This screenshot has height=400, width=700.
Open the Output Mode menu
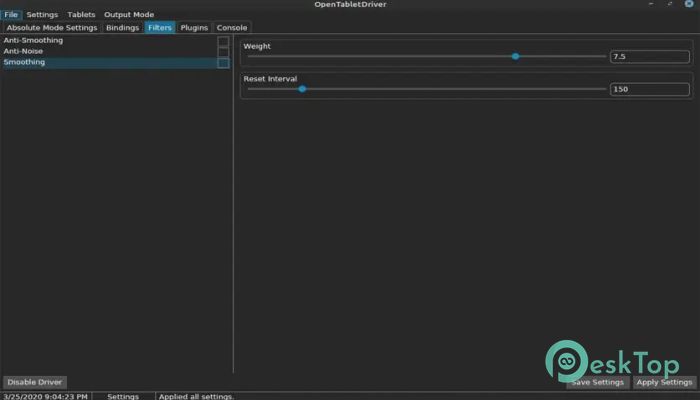coord(129,15)
